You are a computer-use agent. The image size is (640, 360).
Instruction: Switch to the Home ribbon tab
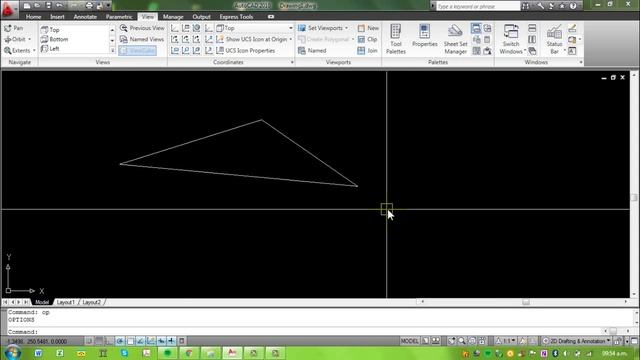pos(33,17)
